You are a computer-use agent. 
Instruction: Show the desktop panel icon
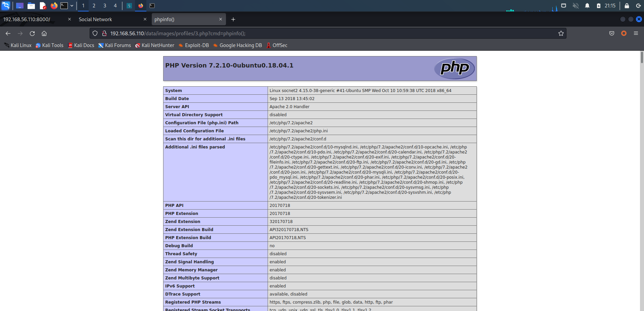coord(20,6)
